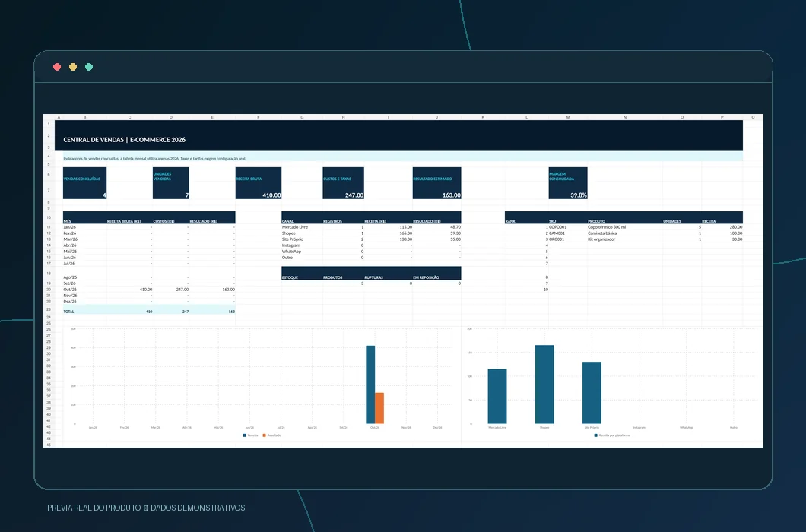Click the RECEITA BRUTA card showing 410.00

259,183
